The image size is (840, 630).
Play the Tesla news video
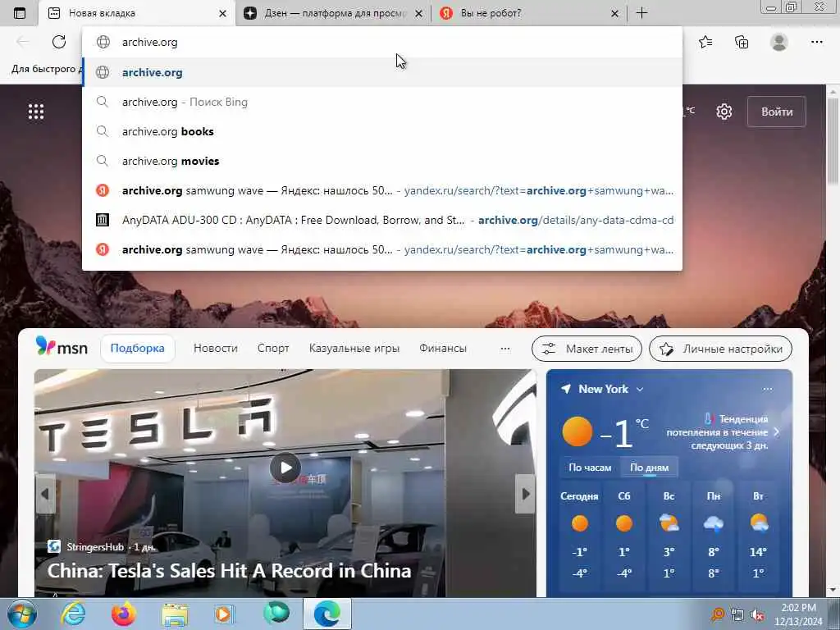click(285, 468)
